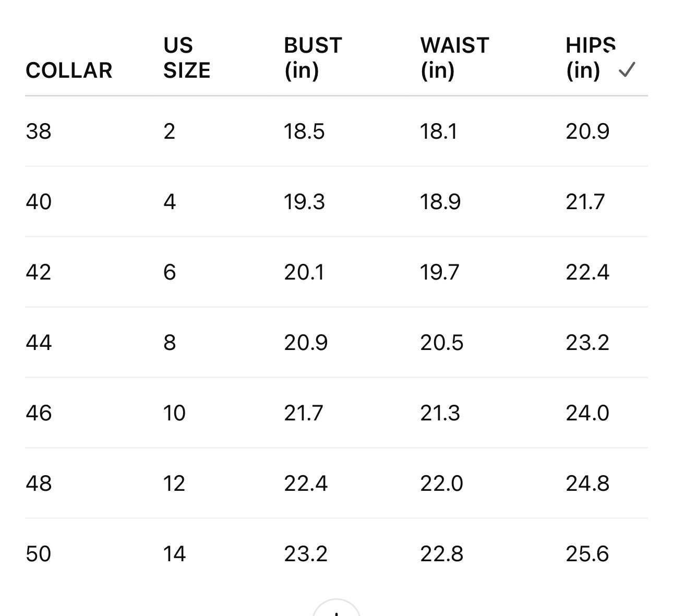Tap US size 12 cell

point(174,484)
